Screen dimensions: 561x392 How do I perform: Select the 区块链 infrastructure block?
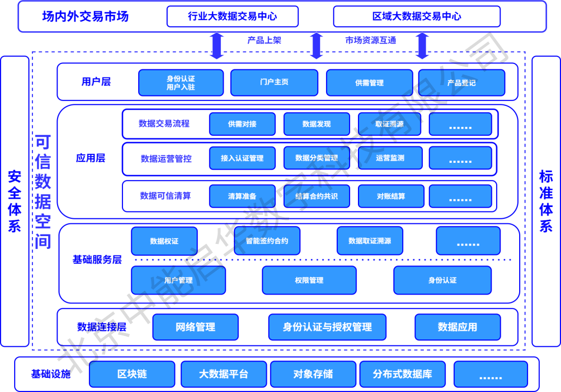tap(131, 374)
